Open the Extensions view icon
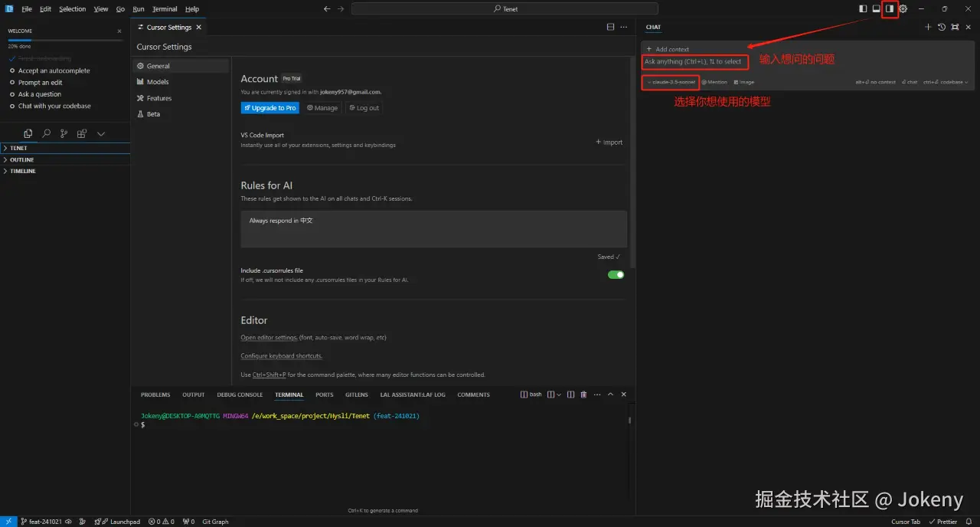The image size is (980, 527). (82, 133)
